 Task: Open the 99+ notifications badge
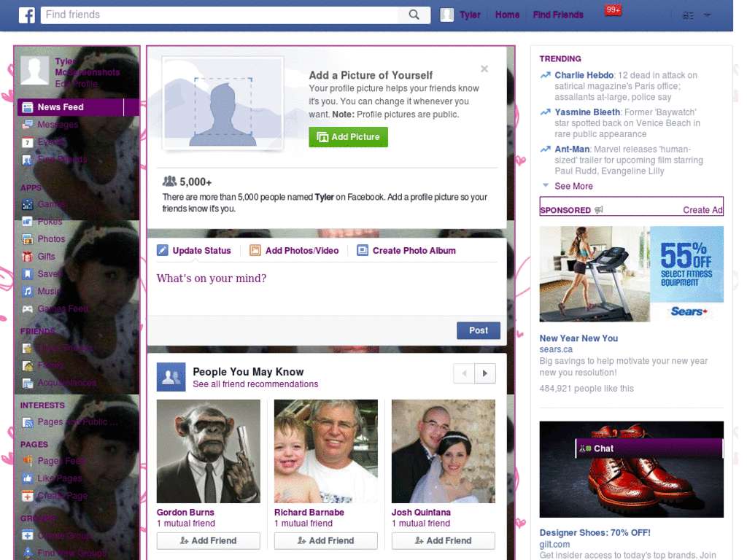[613, 9]
